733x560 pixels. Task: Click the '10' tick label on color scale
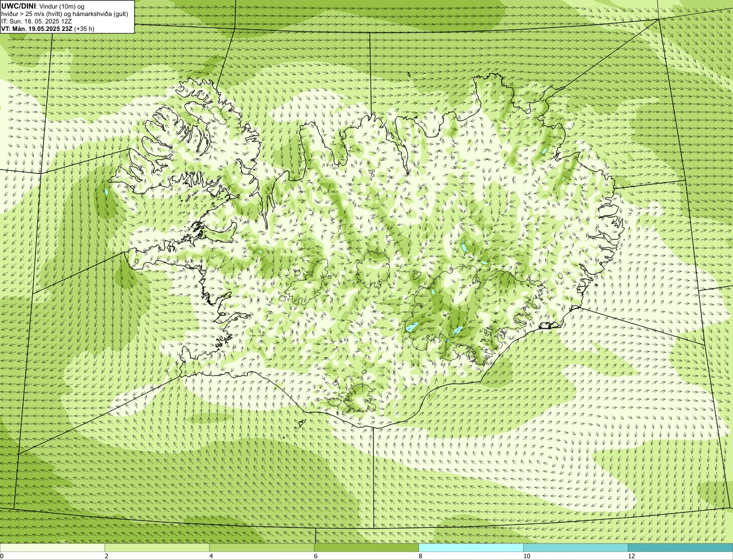526,556
